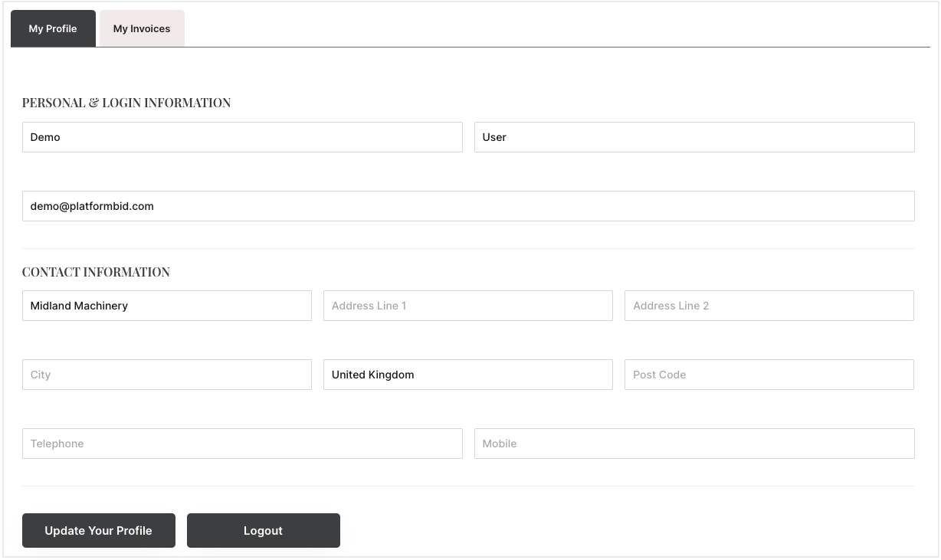941x560 pixels.
Task: Click the Personal & Login Information heading
Action: (x=126, y=103)
